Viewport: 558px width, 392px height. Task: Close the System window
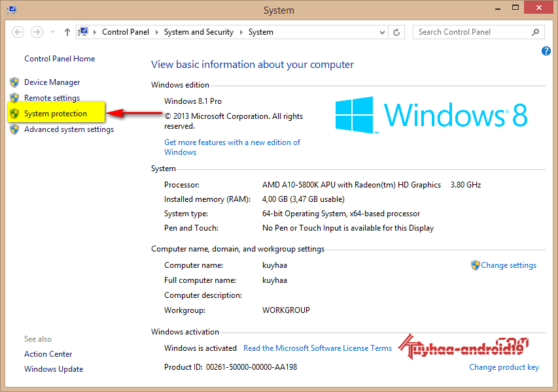click(x=539, y=7)
